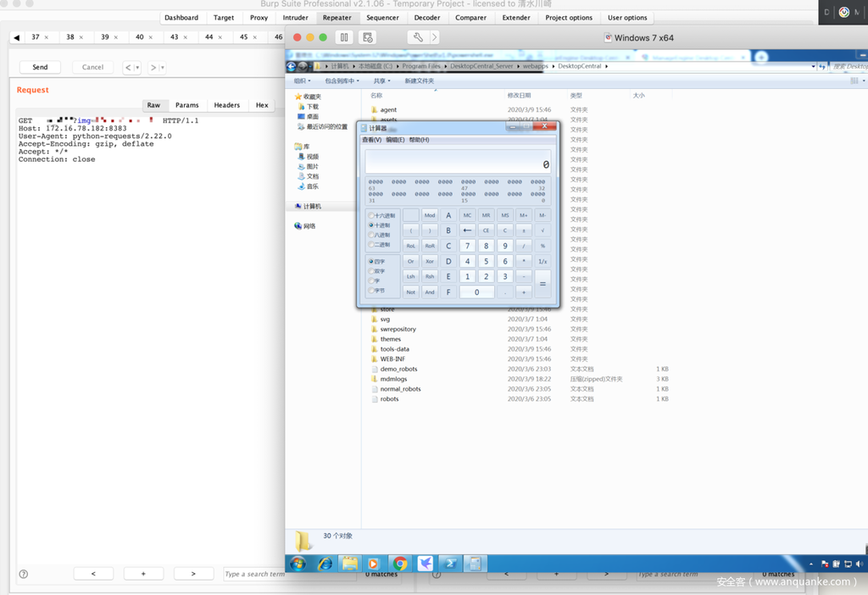Image resolution: width=868 pixels, height=595 pixels.
Task: Open the WEB-INF folder in file list
Action: [392, 359]
